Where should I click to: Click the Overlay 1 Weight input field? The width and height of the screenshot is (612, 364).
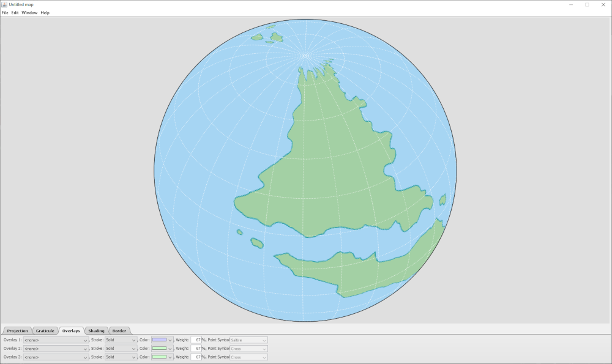[196, 340]
